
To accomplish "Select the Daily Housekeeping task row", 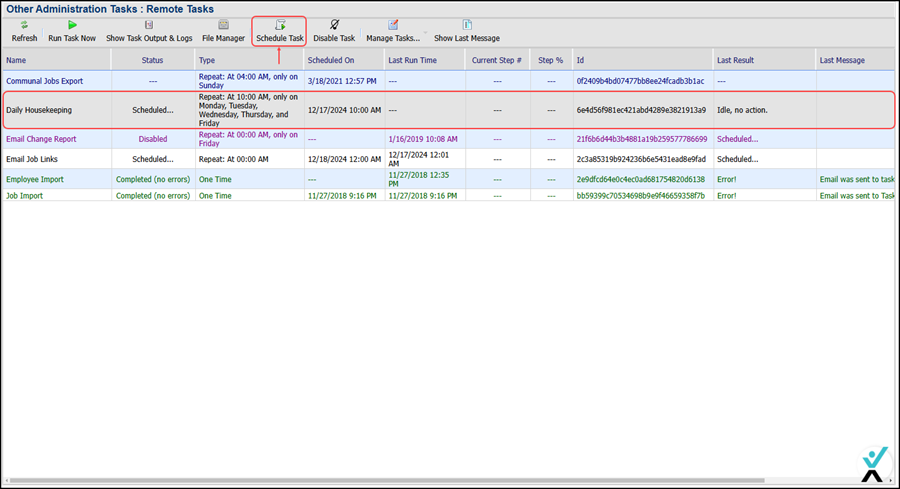I will 39,110.
